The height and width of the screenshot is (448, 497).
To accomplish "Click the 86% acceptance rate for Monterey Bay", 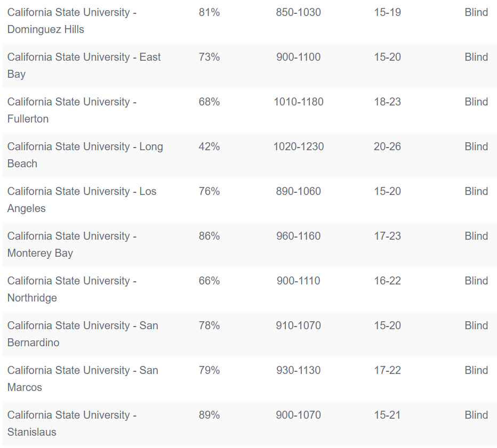I will [209, 236].
